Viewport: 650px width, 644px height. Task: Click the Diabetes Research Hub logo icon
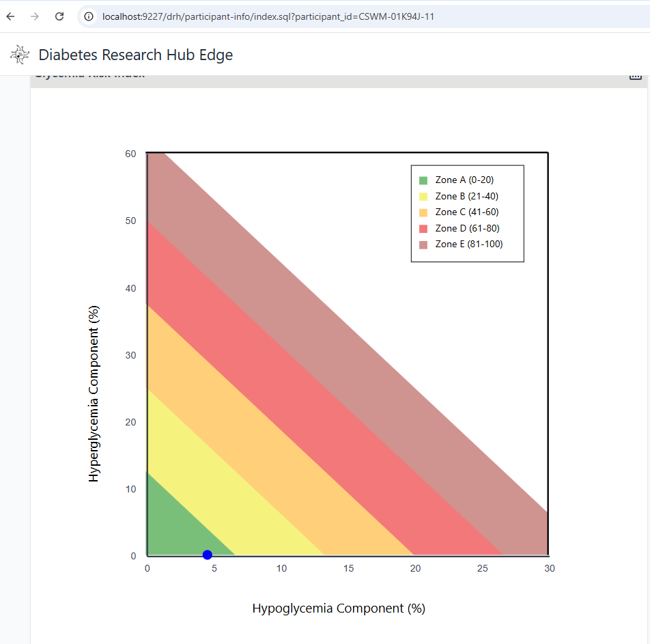pos(19,55)
